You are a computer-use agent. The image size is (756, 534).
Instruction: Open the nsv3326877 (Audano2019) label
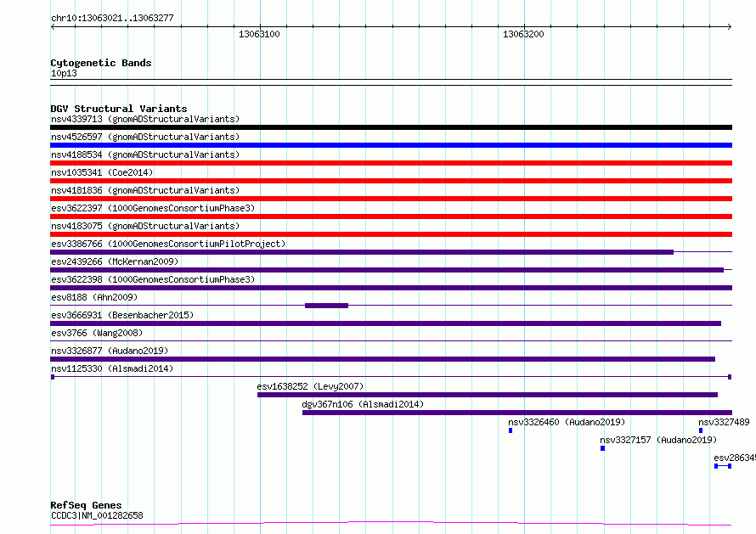(110, 351)
